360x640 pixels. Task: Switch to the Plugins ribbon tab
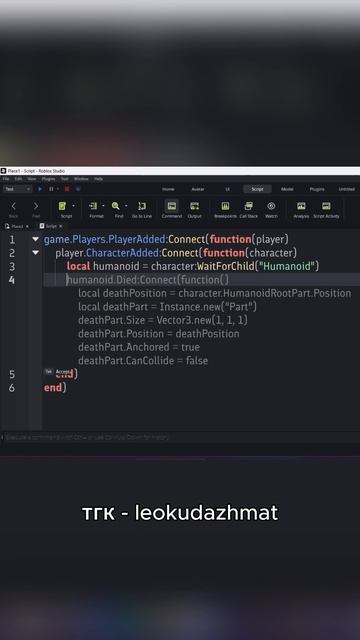tap(317, 189)
